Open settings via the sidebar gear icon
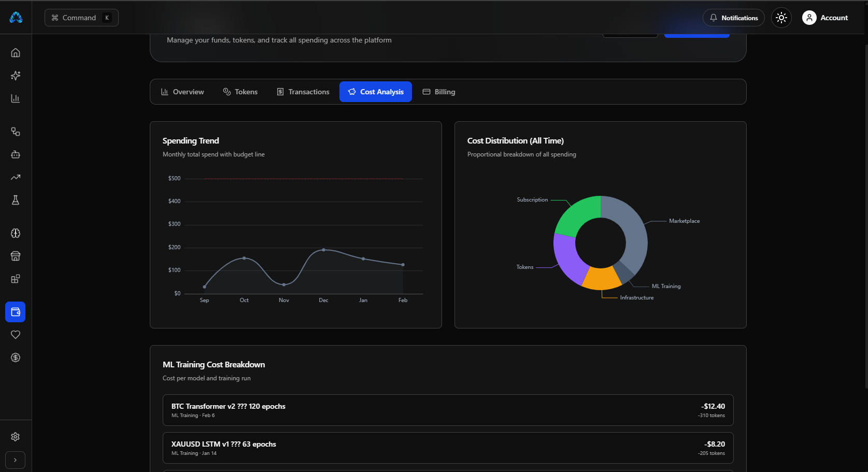Viewport: 868px width, 472px height. click(x=16, y=437)
